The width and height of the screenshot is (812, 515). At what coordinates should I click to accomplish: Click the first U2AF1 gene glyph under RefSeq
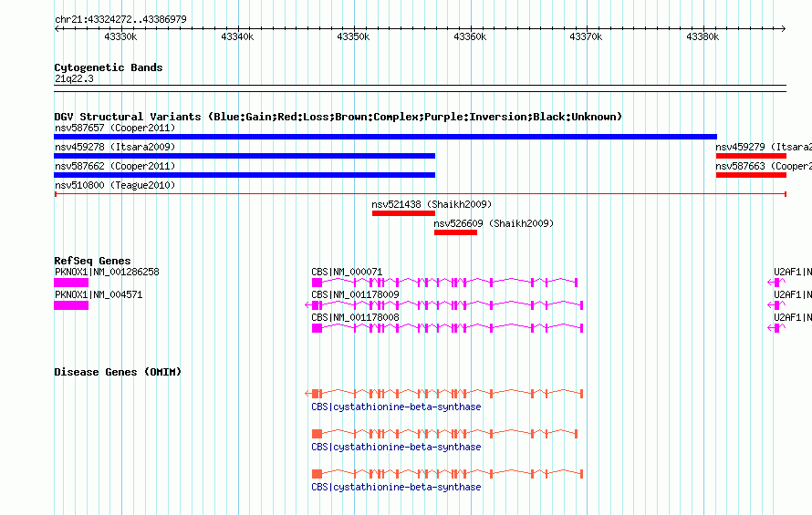[776, 283]
